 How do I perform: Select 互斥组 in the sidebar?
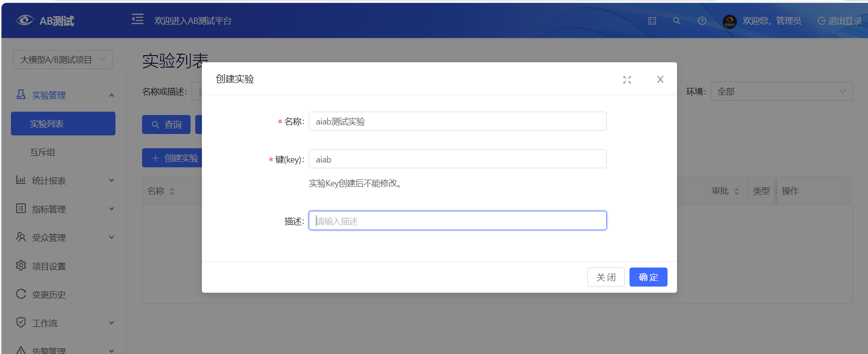43,152
